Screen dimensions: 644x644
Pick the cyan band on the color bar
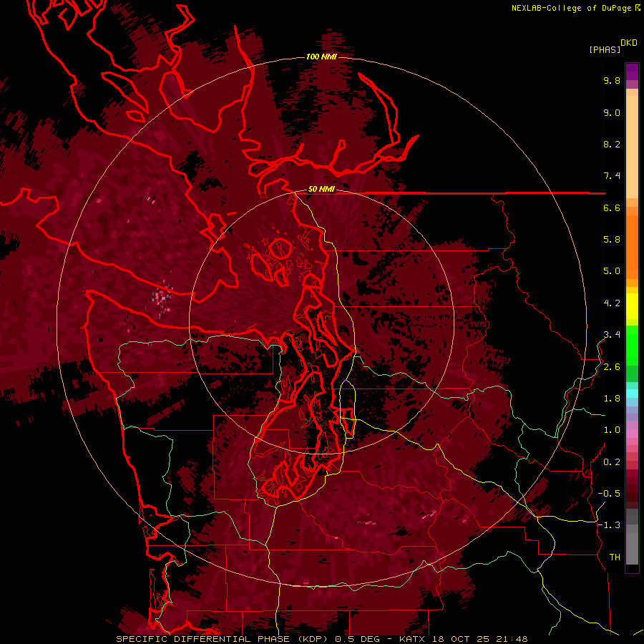click(632, 394)
